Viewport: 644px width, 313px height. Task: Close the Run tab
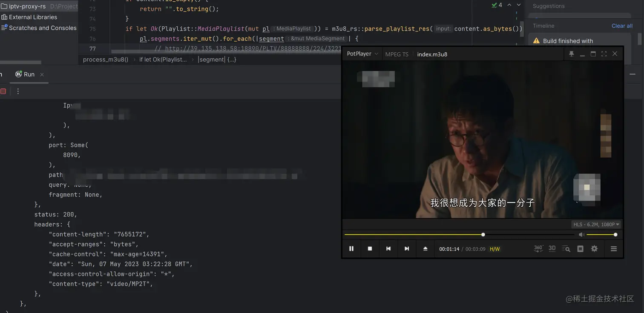pyautogui.click(x=42, y=74)
